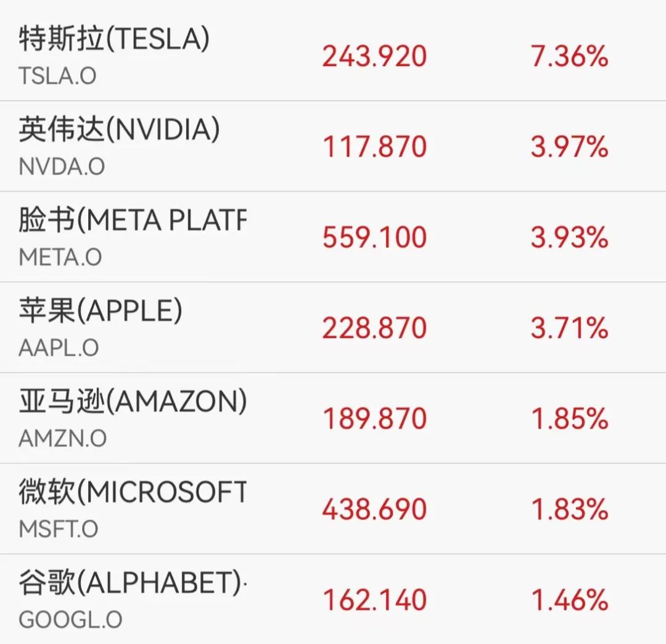Tap the AAPL.O ticker code
The width and height of the screenshot is (666, 644).
coord(59,348)
